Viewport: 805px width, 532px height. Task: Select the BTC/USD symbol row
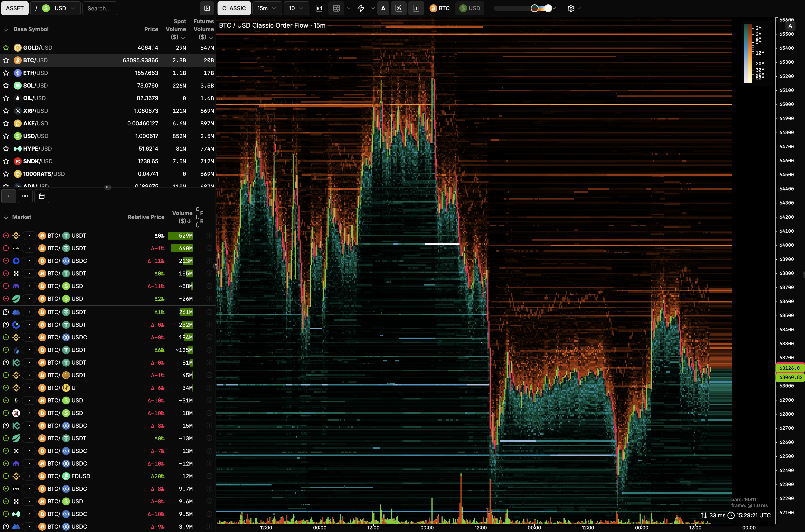(108, 60)
